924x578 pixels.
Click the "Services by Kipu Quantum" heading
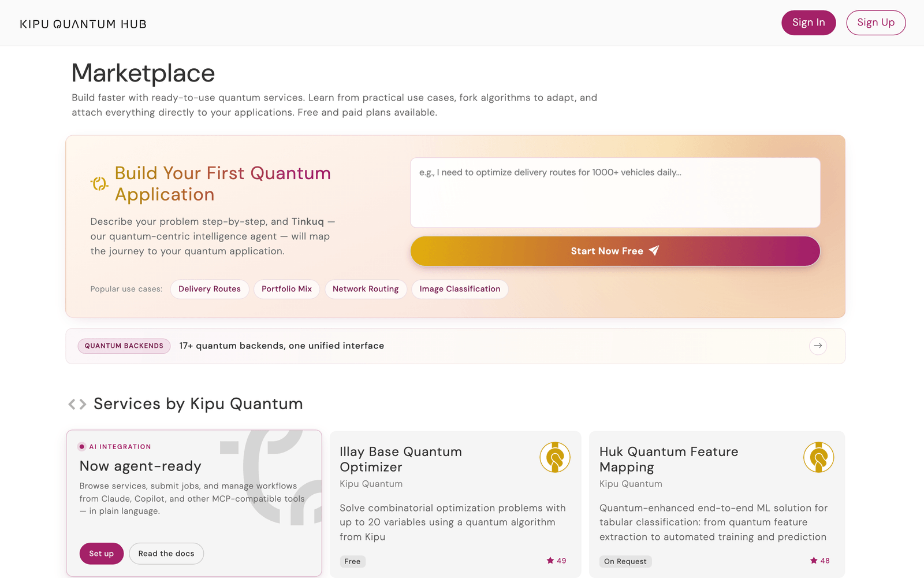pos(198,404)
